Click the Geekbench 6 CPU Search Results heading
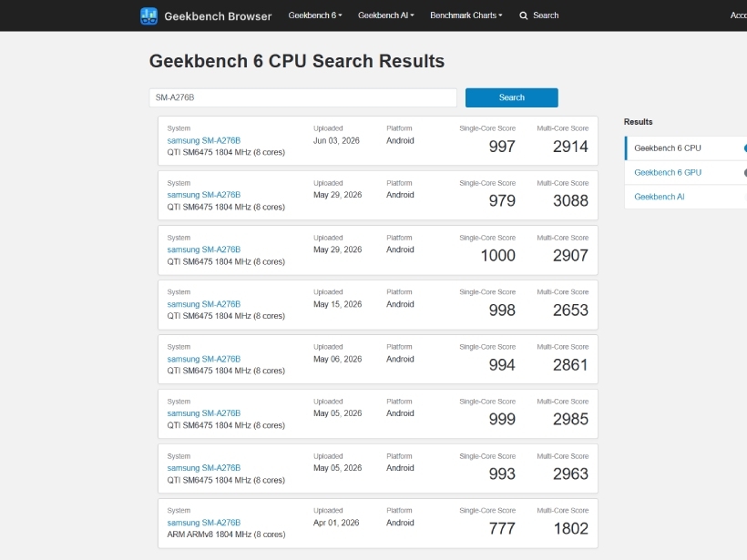This screenshot has width=747, height=560. tap(297, 61)
